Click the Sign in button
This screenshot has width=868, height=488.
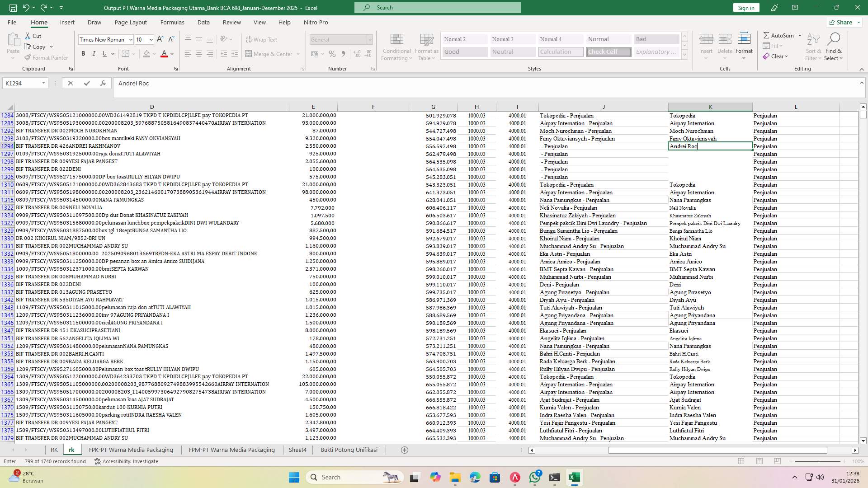point(745,8)
